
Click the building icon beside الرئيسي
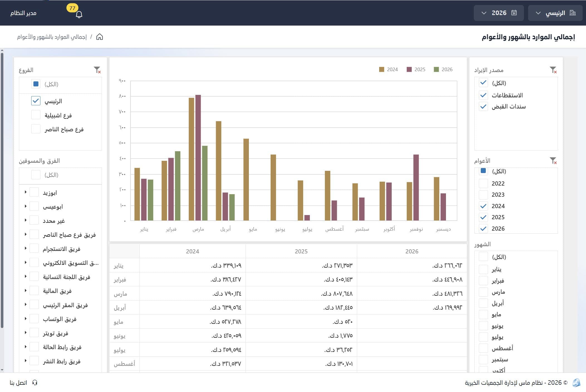pyautogui.click(x=573, y=13)
